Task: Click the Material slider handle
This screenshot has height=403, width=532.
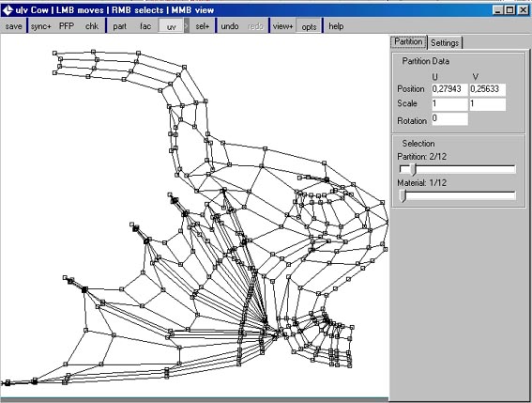Action: 403,195
